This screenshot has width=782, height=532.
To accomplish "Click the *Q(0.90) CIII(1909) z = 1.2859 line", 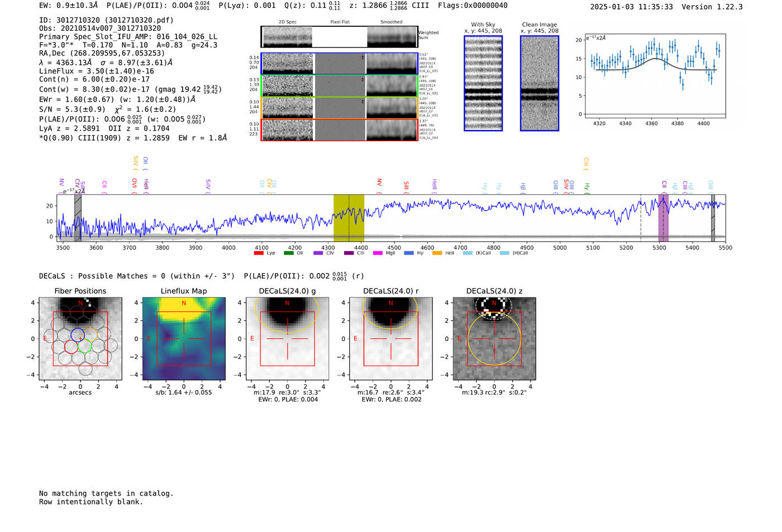I will pyautogui.click(x=133, y=138).
